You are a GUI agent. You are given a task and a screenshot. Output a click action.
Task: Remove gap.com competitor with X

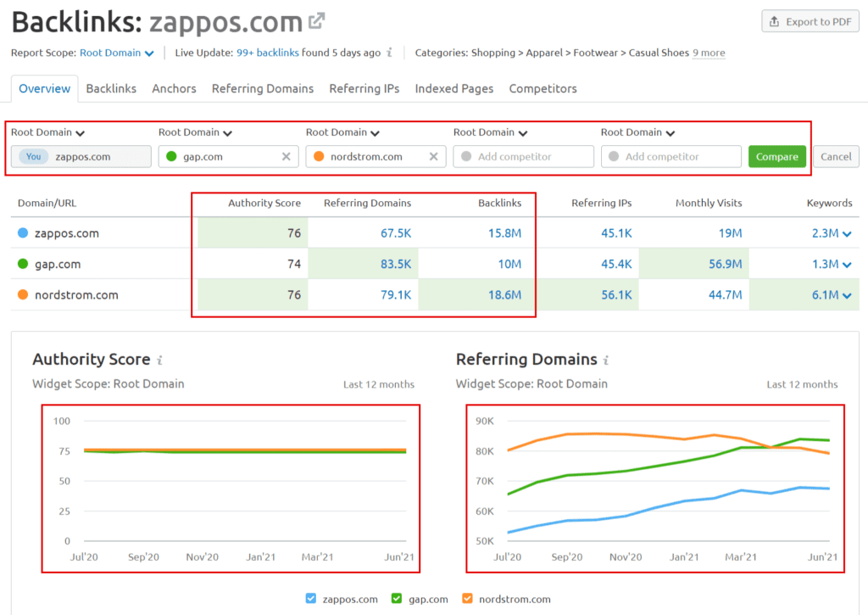coord(287,157)
